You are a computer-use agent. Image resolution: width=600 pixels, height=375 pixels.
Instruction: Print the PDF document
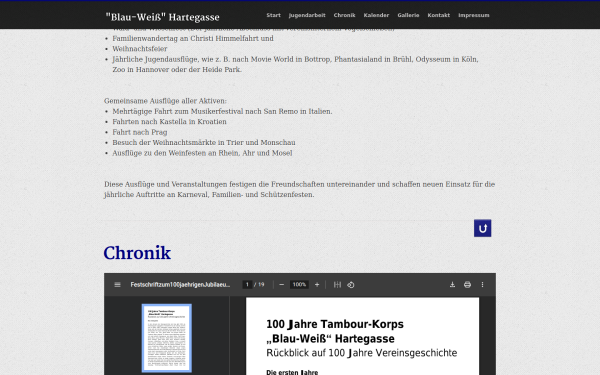point(467,285)
